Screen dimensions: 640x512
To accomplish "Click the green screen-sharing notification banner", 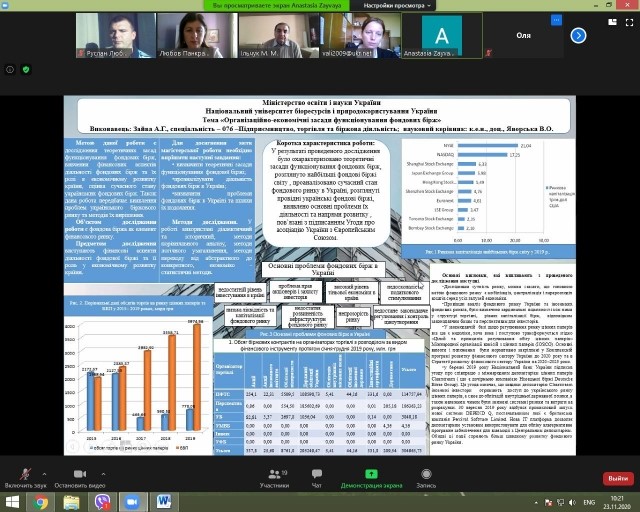I will [277, 5].
